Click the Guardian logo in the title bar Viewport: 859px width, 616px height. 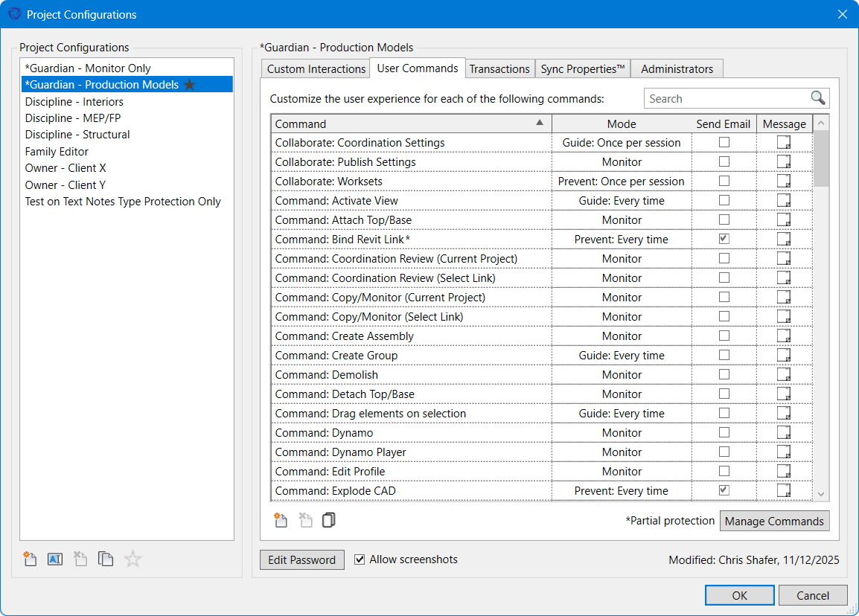click(13, 13)
